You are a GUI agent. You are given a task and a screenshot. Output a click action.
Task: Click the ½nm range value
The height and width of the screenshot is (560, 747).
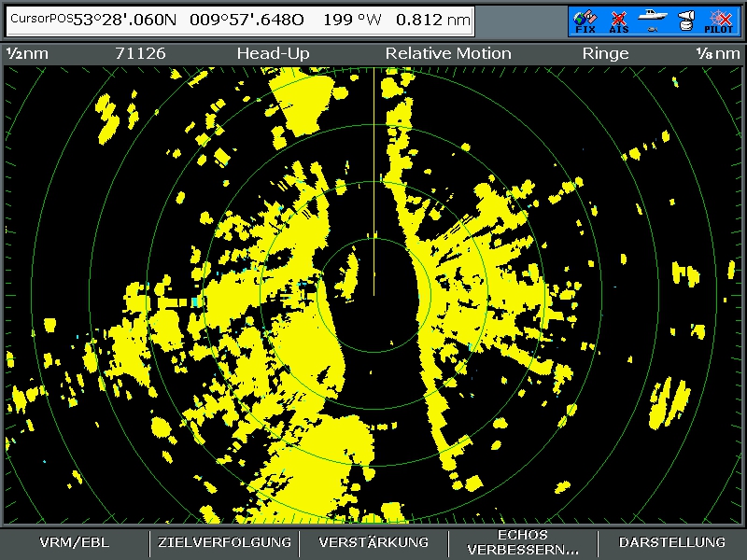pos(27,53)
